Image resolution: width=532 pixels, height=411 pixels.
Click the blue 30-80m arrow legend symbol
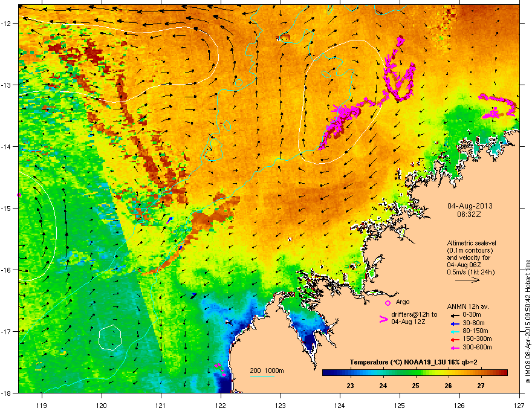(455, 324)
